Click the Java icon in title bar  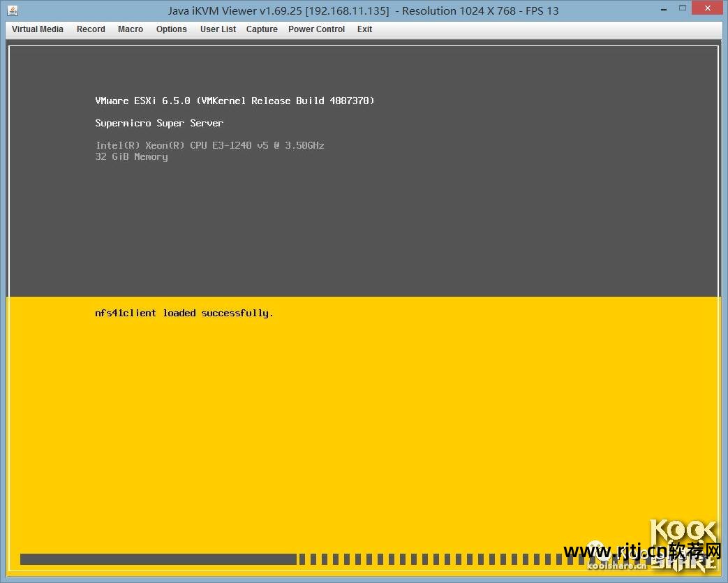(13, 10)
